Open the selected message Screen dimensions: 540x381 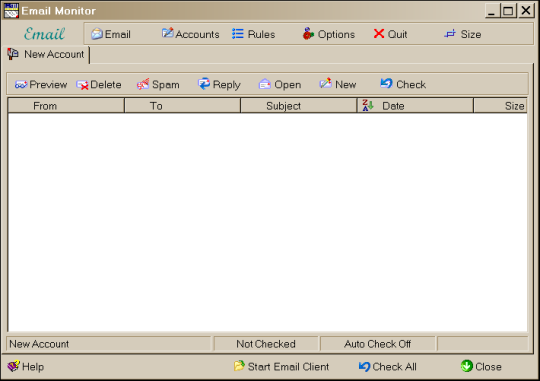point(280,84)
